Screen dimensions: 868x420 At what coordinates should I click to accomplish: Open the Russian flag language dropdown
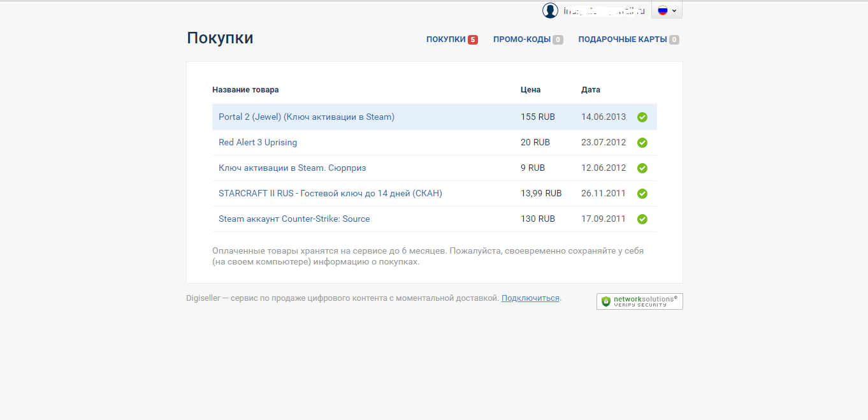pos(667,10)
